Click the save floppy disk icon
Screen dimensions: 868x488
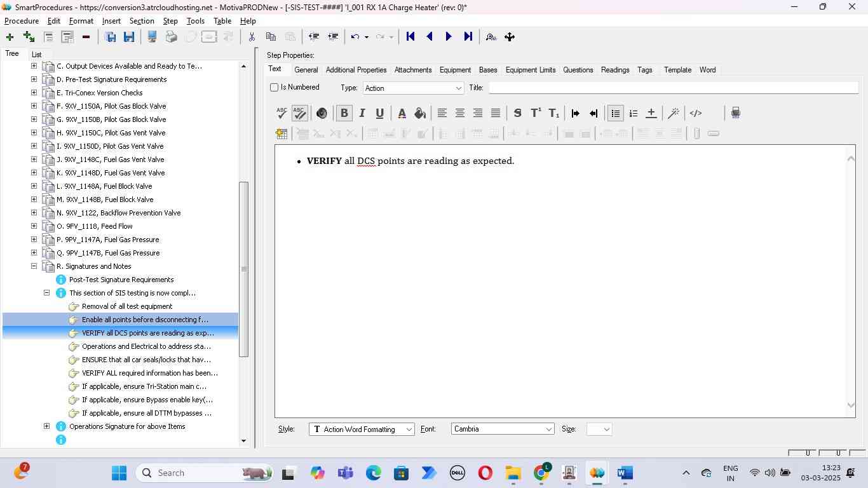pyautogui.click(x=129, y=37)
